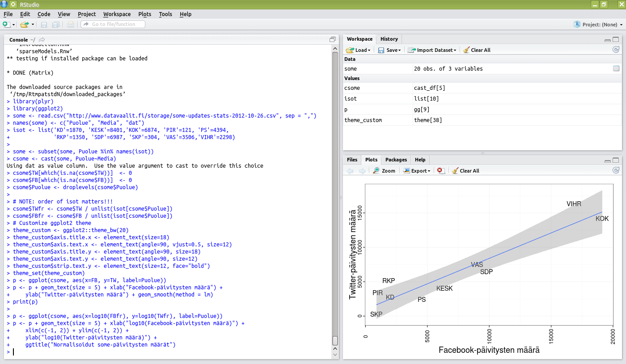
Task: Refresh the Workspace pane
Action: pyautogui.click(x=616, y=50)
